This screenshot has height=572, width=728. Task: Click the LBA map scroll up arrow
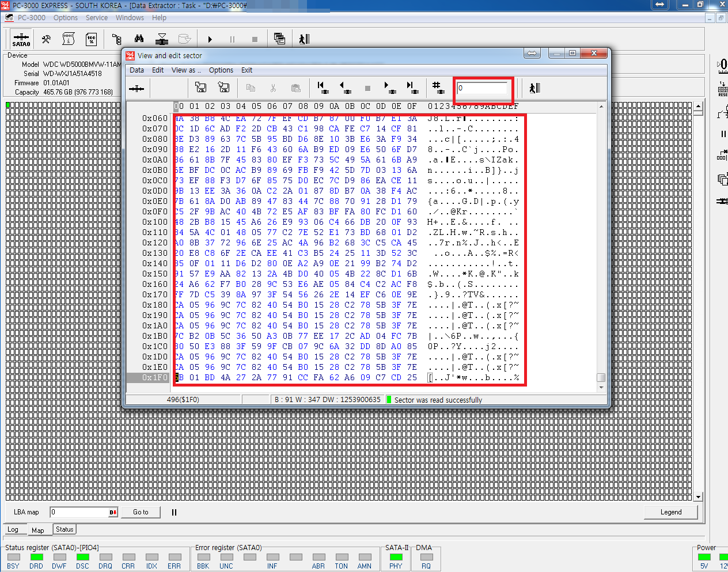click(x=699, y=107)
